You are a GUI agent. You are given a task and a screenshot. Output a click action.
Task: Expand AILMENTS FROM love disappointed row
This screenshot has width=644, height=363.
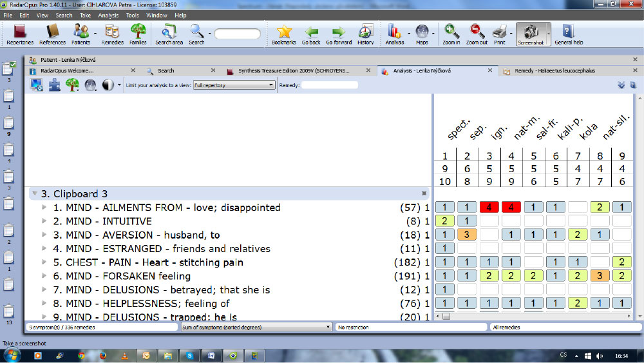pyautogui.click(x=44, y=207)
